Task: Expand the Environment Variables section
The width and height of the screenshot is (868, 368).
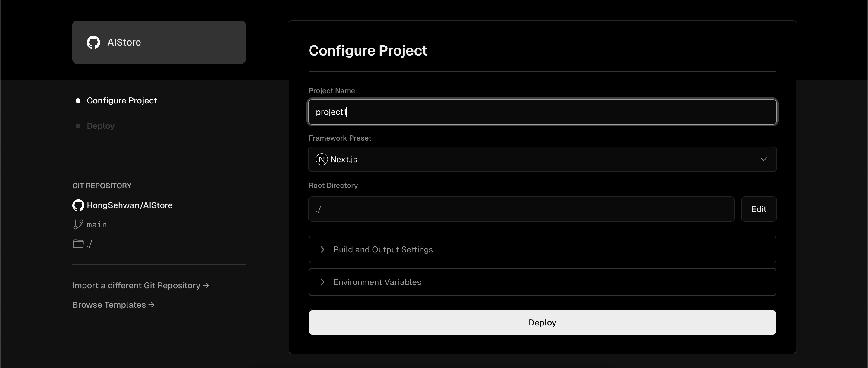Action: coord(542,282)
